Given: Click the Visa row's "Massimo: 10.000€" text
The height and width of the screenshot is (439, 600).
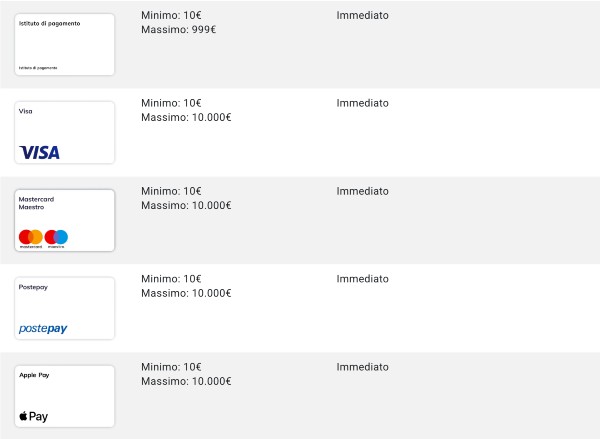Looking at the screenshot, I should coord(186,118).
